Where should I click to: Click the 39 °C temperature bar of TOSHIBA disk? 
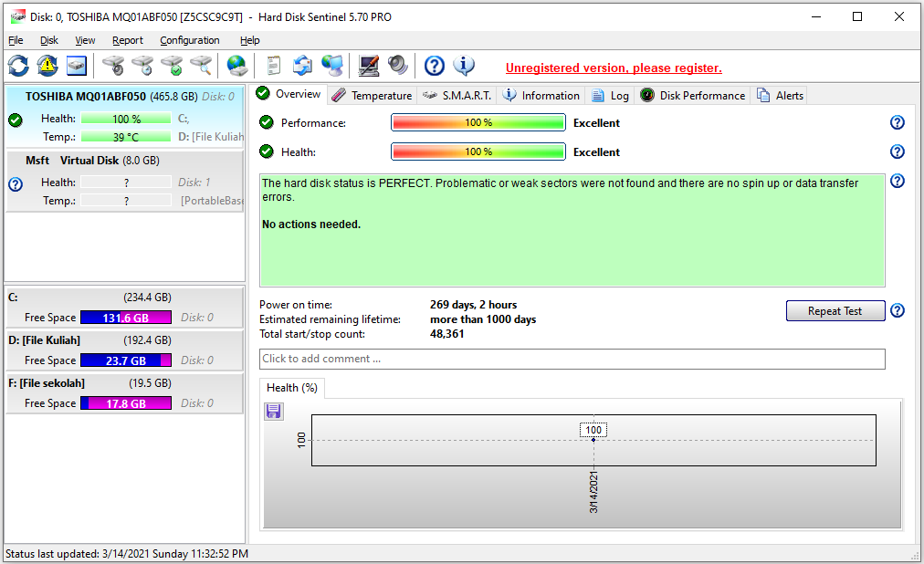tap(126, 137)
